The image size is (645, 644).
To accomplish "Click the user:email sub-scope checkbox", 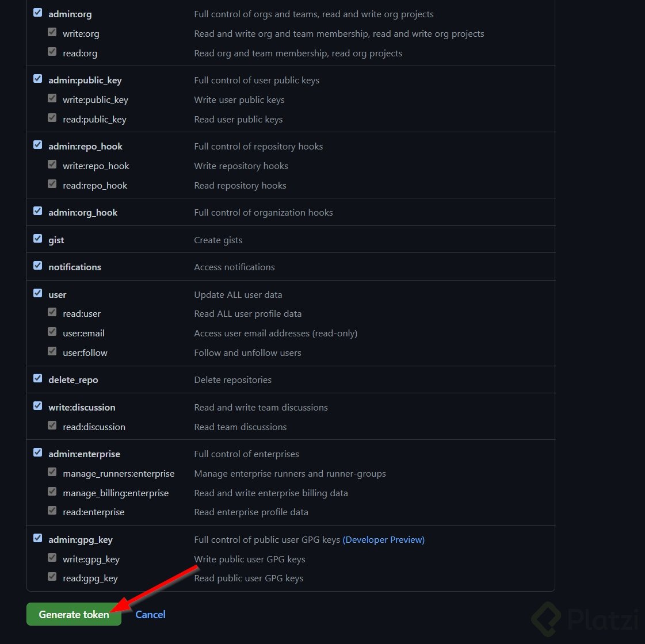I will 52,332.
